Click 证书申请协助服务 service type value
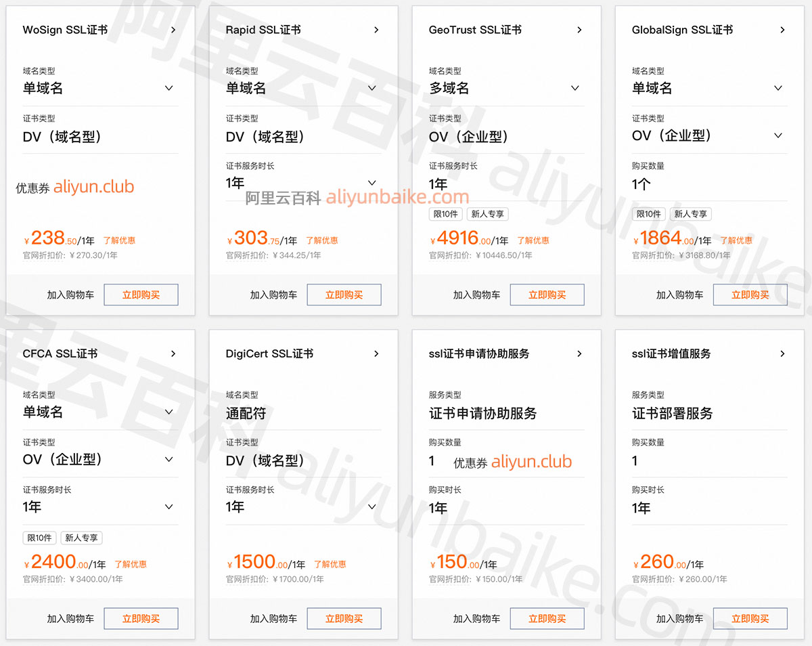 point(483,413)
